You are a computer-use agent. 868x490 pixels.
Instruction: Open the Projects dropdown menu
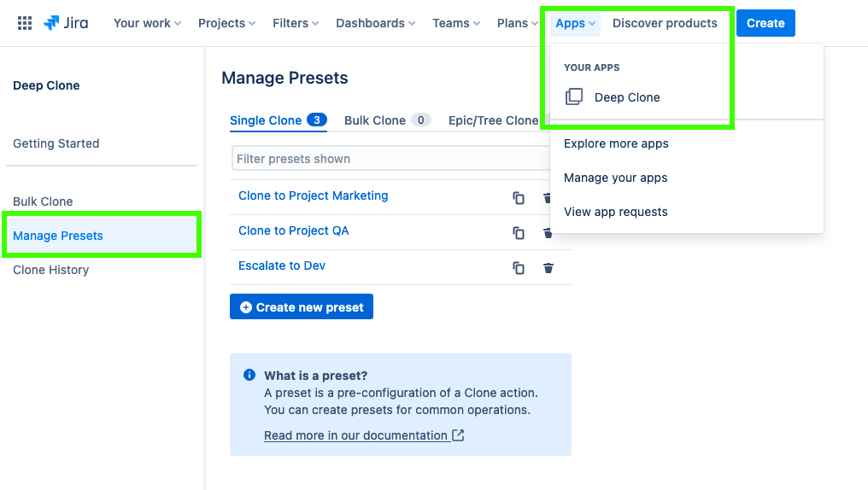pyautogui.click(x=226, y=23)
